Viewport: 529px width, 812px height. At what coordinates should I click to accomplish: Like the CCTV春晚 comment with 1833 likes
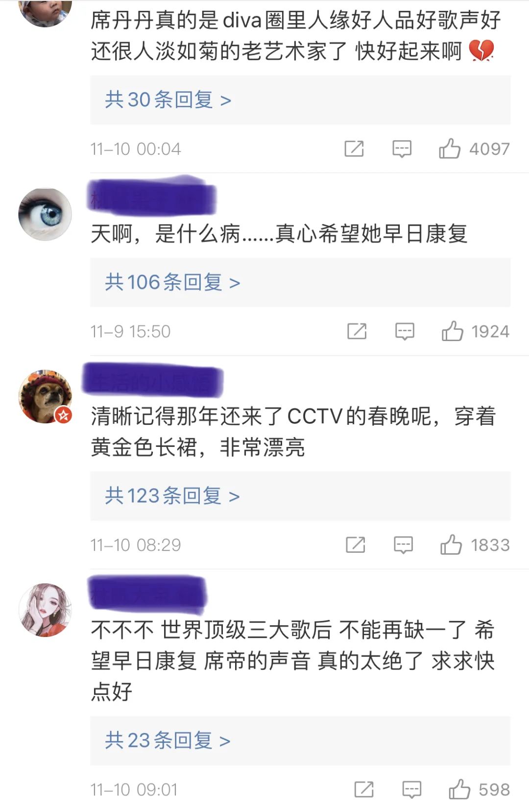point(451,544)
